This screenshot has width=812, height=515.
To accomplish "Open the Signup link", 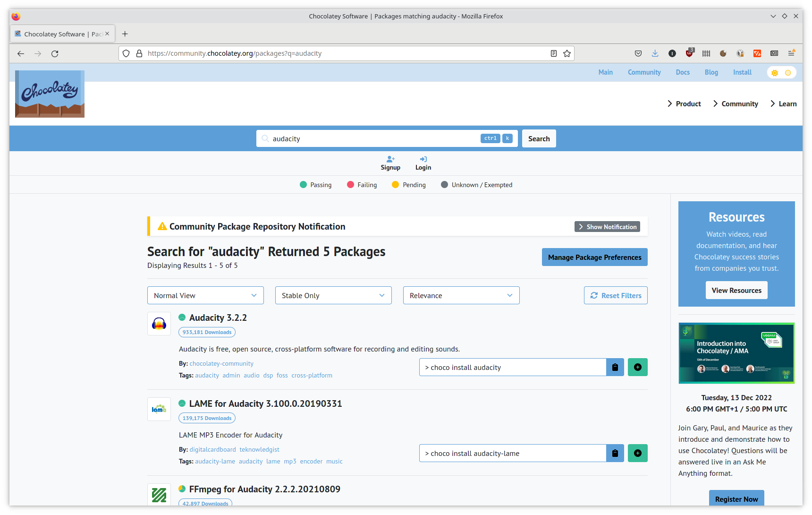I will coord(390,163).
